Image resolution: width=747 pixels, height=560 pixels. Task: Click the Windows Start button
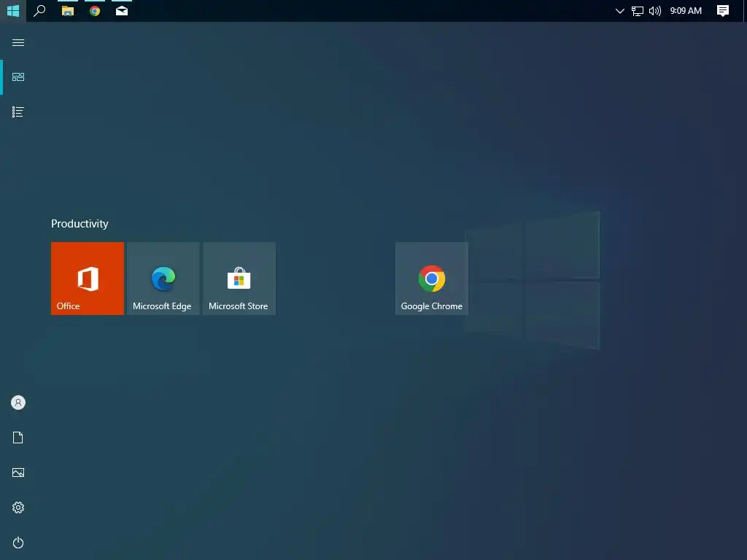pos(13,10)
